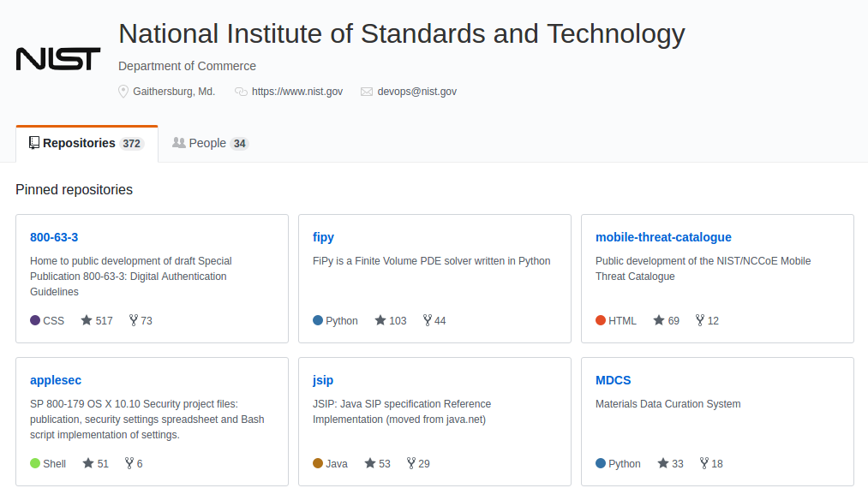Open the mobile-threat-catalogue repository
Image resolution: width=868 pixels, height=494 pixels.
coord(663,237)
